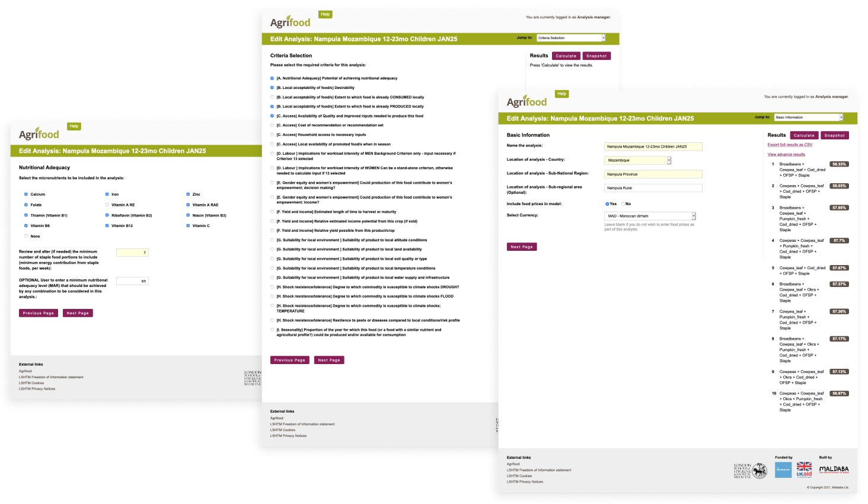Click the Name the analysis text field
The image size is (868, 504).
[x=653, y=146]
